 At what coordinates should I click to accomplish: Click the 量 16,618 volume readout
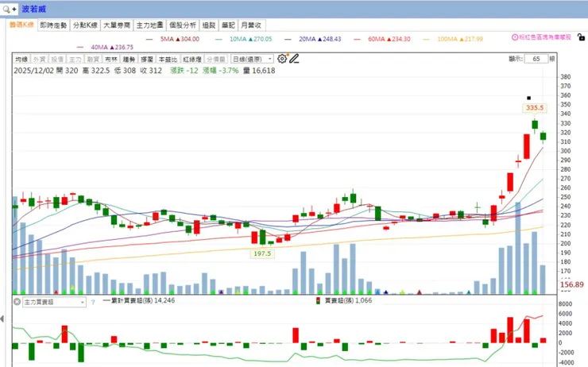(x=259, y=71)
